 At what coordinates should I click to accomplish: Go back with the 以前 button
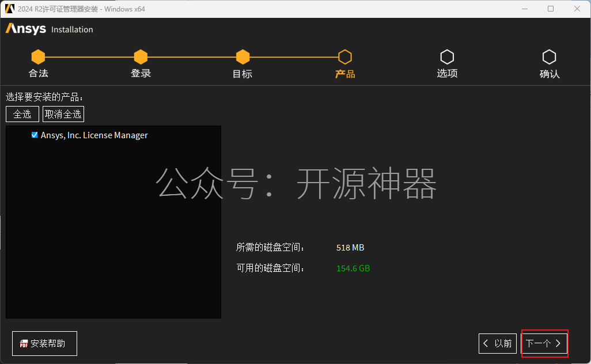coord(498,343)
